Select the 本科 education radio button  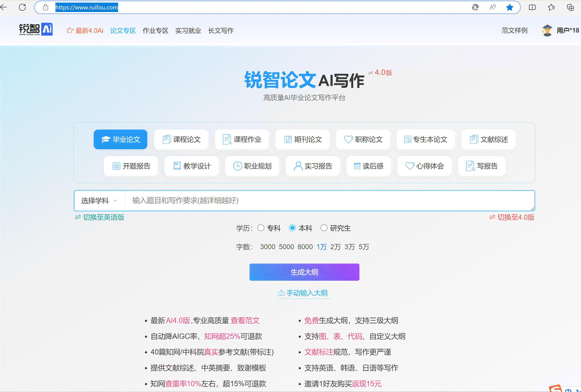292,228
